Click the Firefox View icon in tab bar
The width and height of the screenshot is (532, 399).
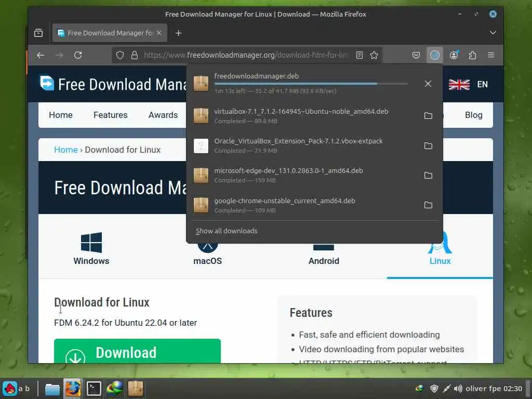tap(38, 33)
